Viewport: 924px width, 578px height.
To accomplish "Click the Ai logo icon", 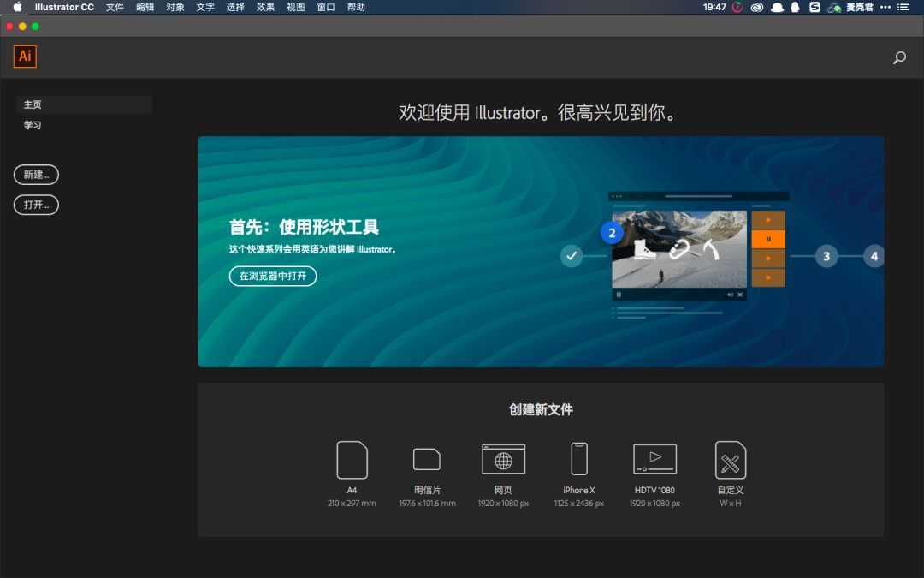I will tap(25, 57).
